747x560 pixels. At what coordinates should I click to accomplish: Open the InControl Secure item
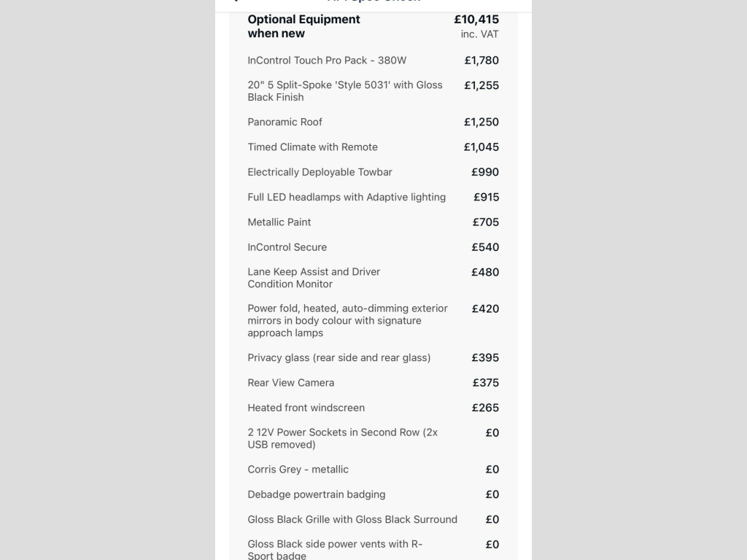[x=287, y=247]
